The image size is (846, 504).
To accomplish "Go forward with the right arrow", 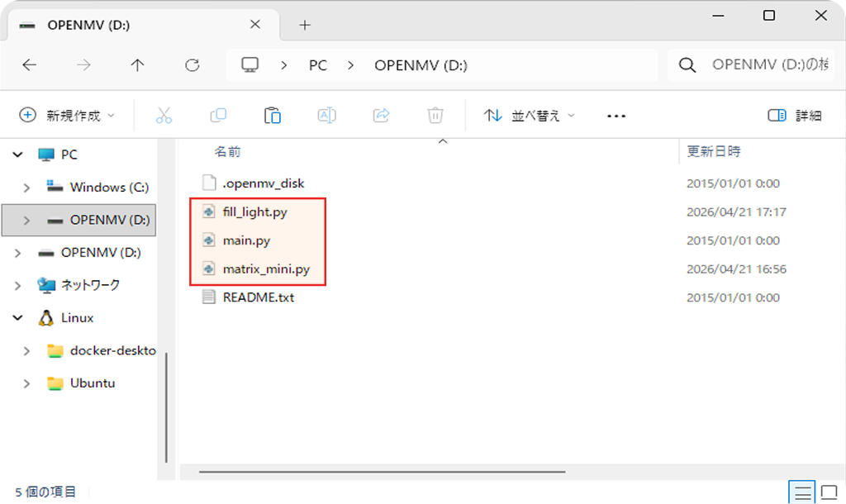I will pos(83,65).
